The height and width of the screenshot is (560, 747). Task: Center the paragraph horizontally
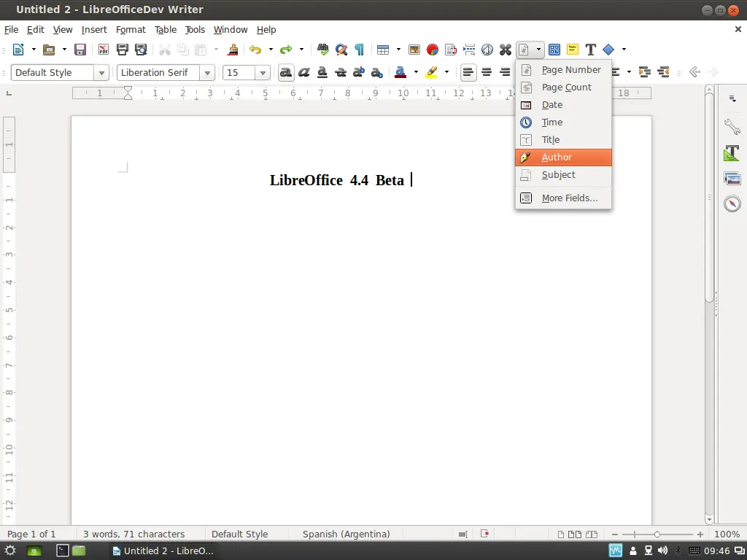point(487,72)
